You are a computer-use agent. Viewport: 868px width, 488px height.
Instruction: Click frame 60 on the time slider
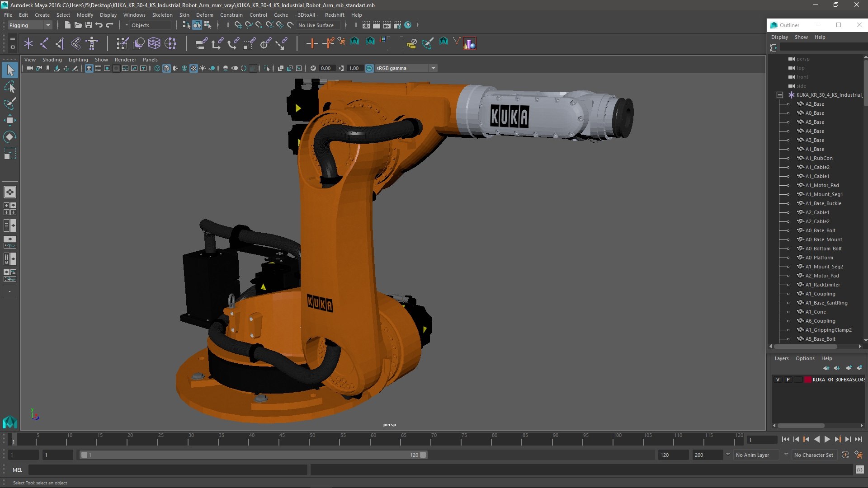[373, 440]
